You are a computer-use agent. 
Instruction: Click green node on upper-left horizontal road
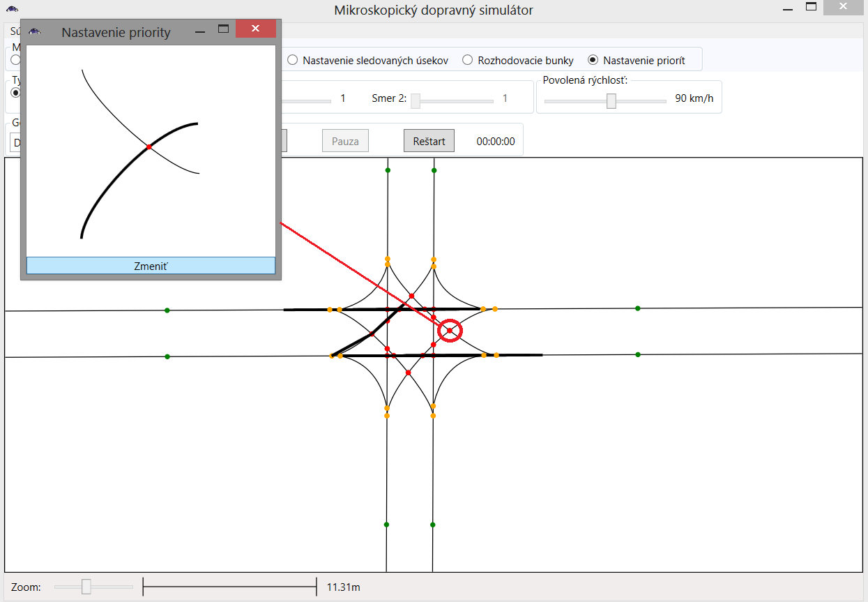pyautogui.click(x=167, y=310)
